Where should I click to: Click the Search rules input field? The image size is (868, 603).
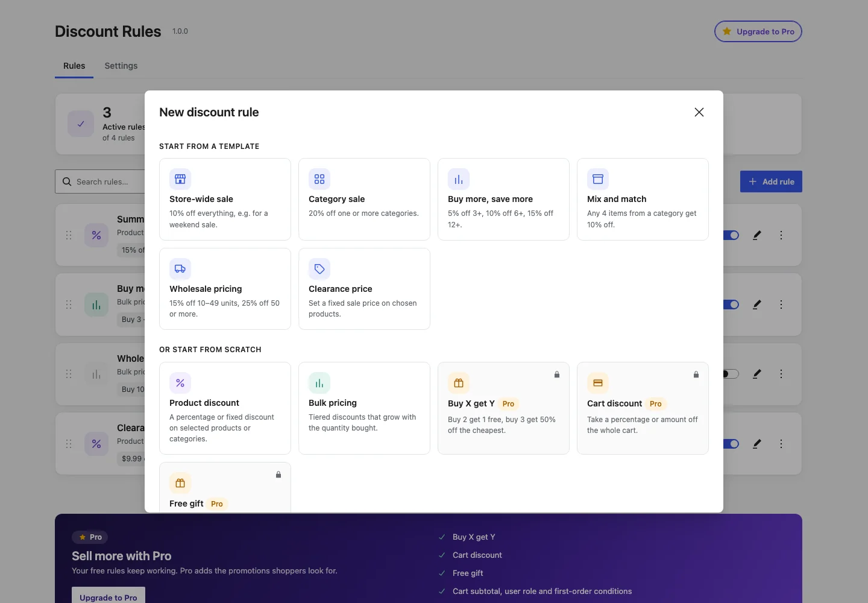coord(100,182)
